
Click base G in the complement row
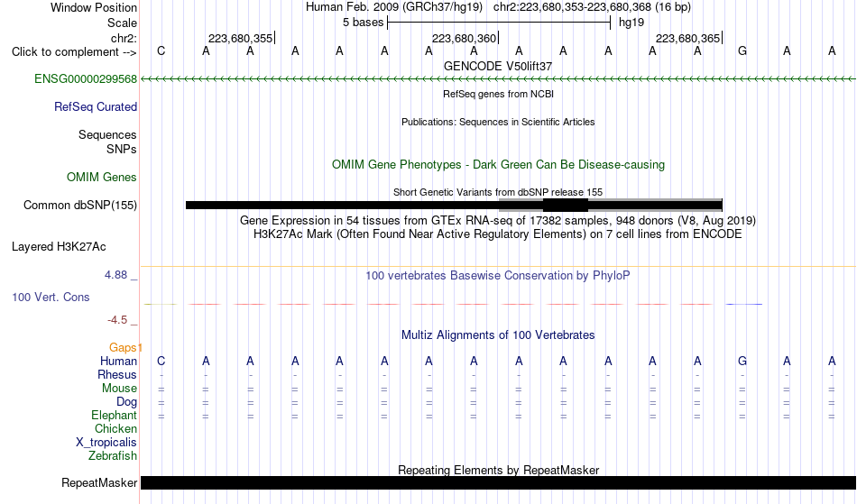[x=742, y=51]
